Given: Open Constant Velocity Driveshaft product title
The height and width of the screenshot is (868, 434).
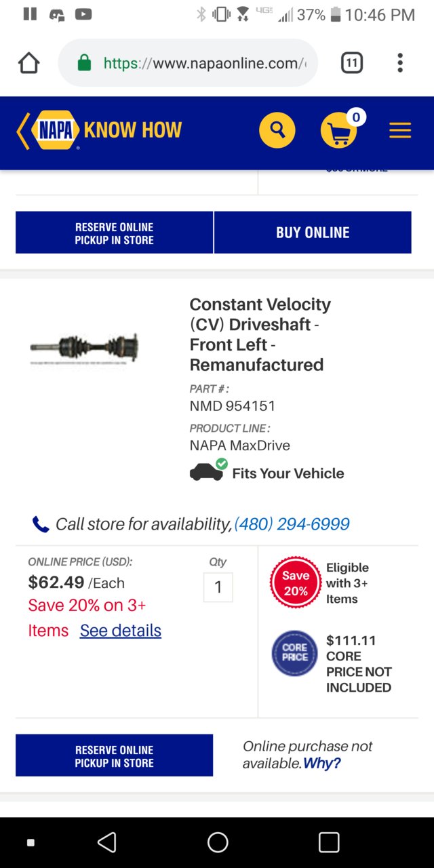Looking at the screenshot, I should (x=260, y=334).
